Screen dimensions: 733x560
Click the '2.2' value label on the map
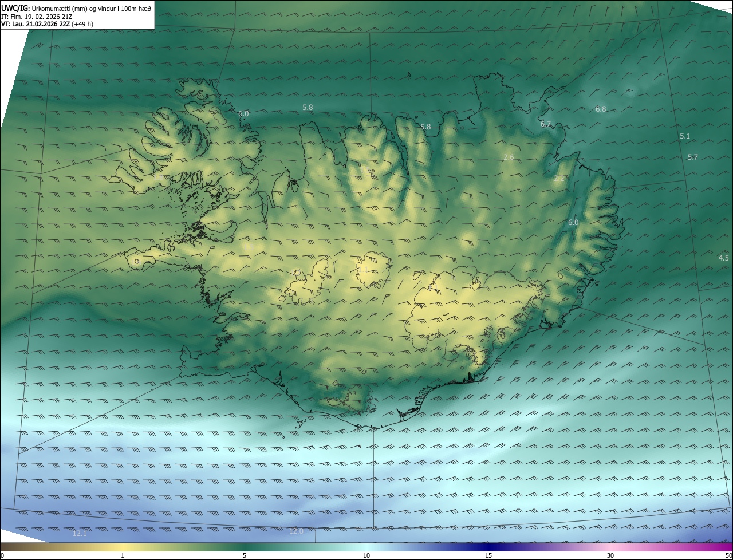559,178
